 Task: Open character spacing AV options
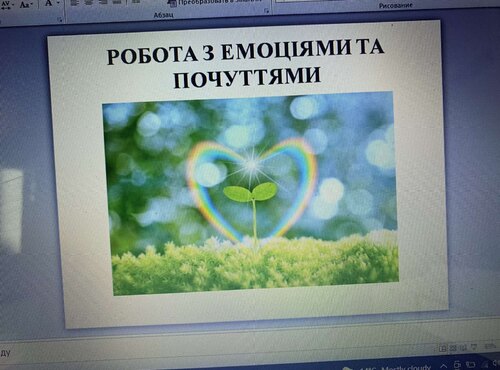pos(7,4)
